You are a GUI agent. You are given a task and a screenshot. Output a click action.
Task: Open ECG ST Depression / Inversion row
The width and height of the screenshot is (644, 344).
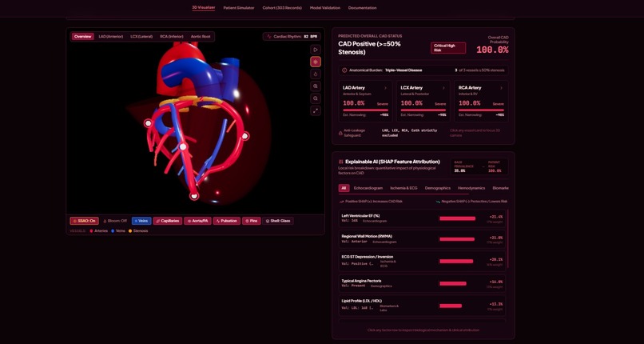(x=422, y=261)
